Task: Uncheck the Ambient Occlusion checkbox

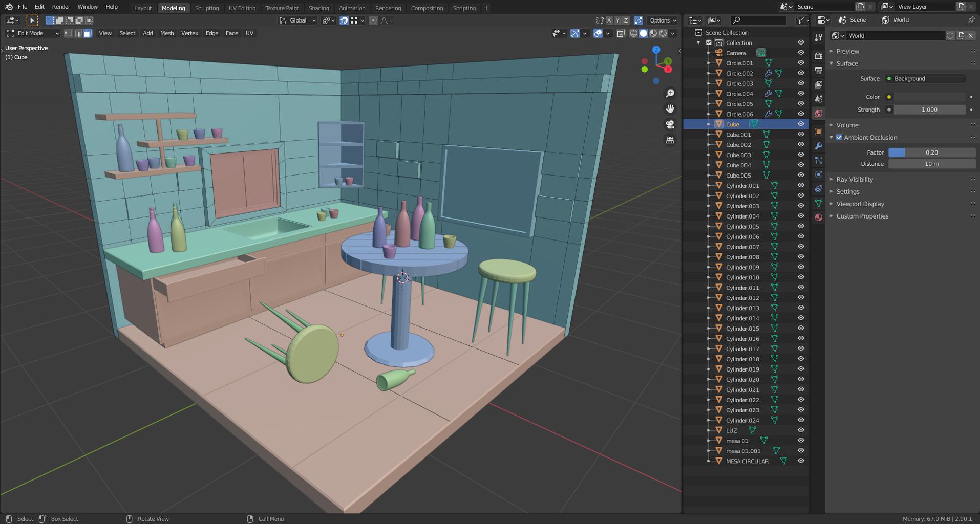Action: pyautogui.click(x=839, y=138)
